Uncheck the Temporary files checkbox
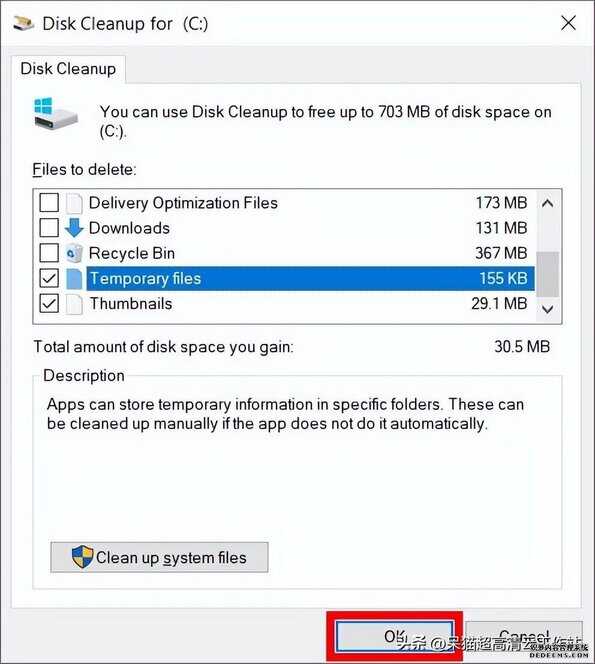The image size is (595, 664). click(x=49, y=278)
